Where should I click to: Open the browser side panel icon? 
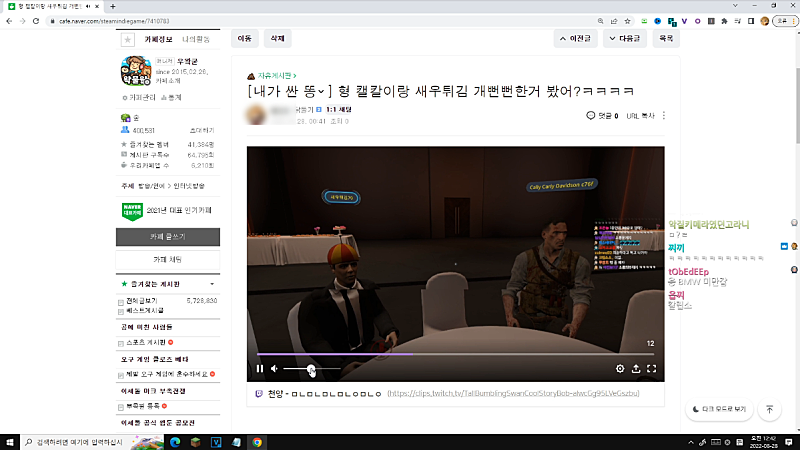point(751,21)
